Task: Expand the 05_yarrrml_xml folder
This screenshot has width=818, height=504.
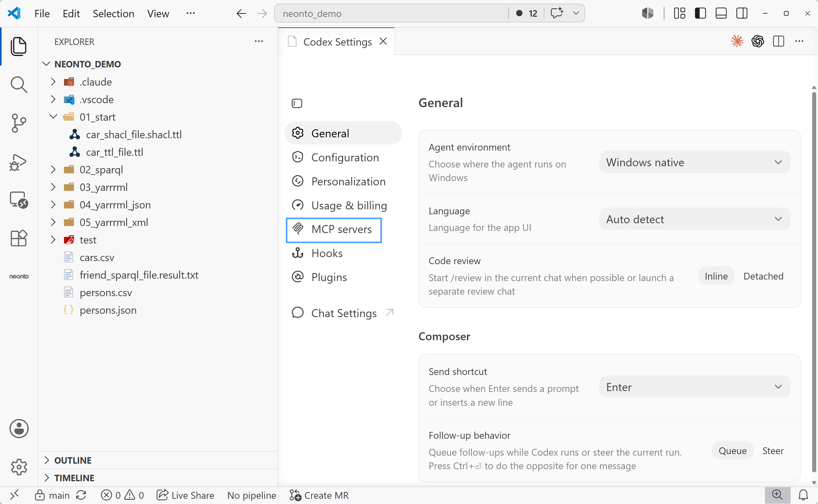Action: (x=53, y=222)
